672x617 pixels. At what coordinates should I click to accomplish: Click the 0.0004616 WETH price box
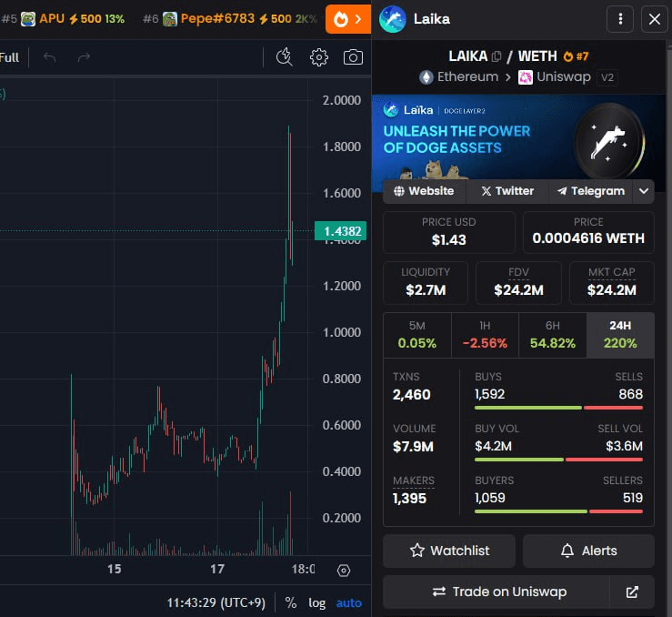click(588, 232)
